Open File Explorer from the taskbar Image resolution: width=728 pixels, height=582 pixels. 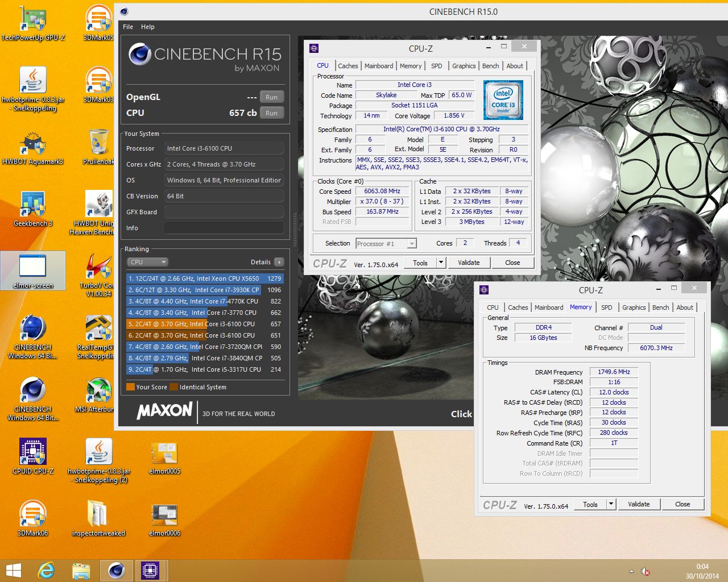pyautogui.click(x=81, y=570)
